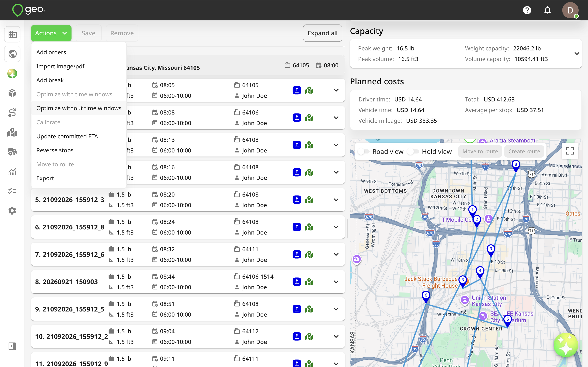The width and height of the screenshot is (588, 367).
Task: Open the buildings sidebar icon
Action: point(12,34)
